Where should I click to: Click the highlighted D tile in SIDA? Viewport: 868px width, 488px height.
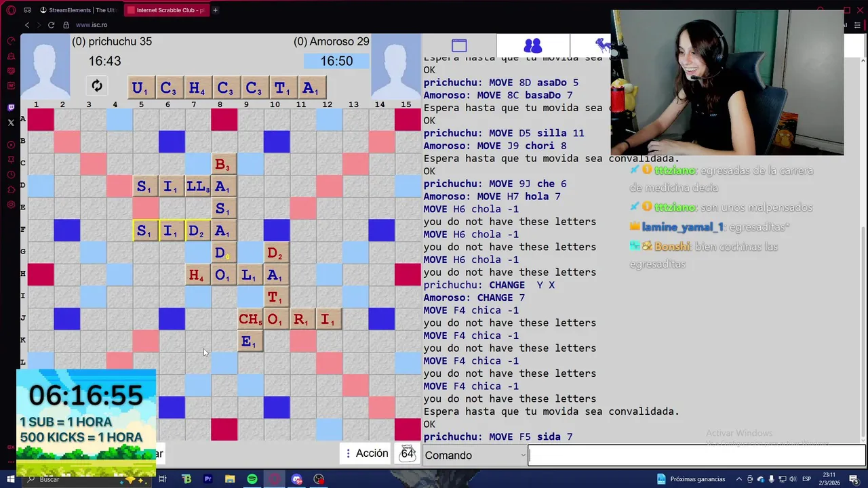click(197, 231)
